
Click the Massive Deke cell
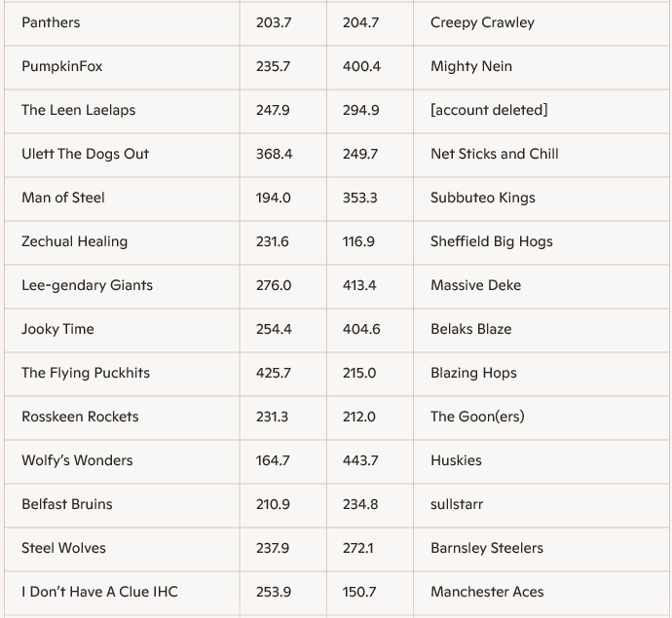pyautogui.click(x=475, y=285)
